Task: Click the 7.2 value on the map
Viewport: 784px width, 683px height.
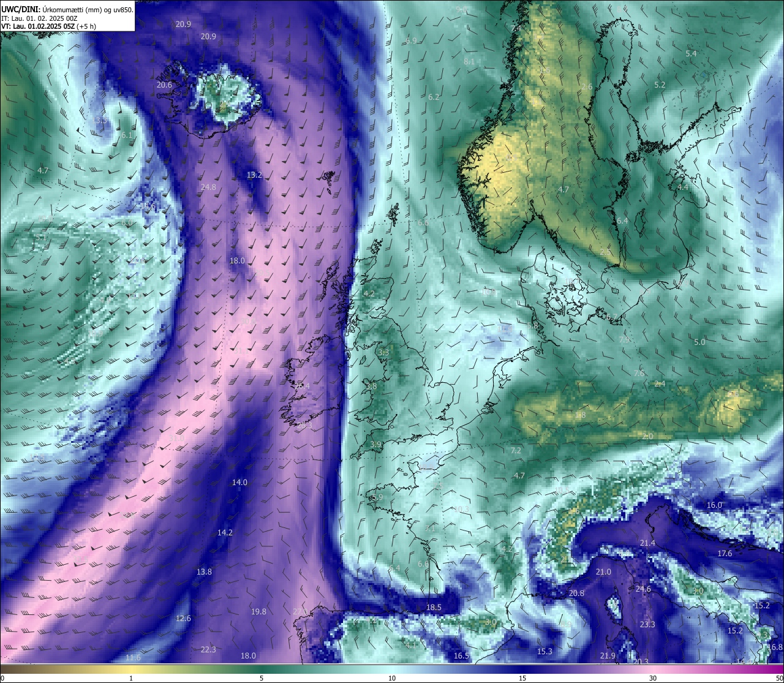Action: click(516, 451)
